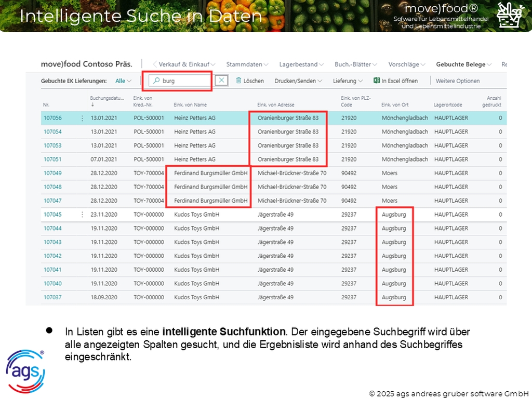This screenshot has height=399, width=532.
Task: Click TOY-700004 in row 107047
Action: pyautogui.click(x=149, y=201)
